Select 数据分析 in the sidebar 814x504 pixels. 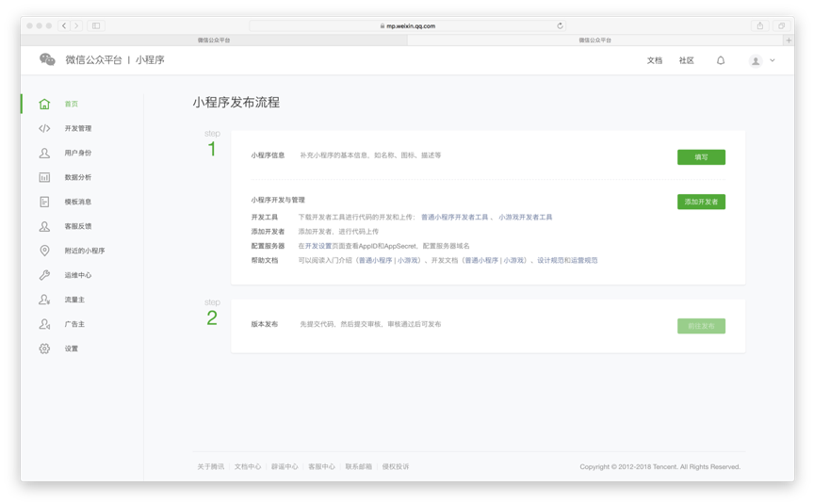click(78, 177)
